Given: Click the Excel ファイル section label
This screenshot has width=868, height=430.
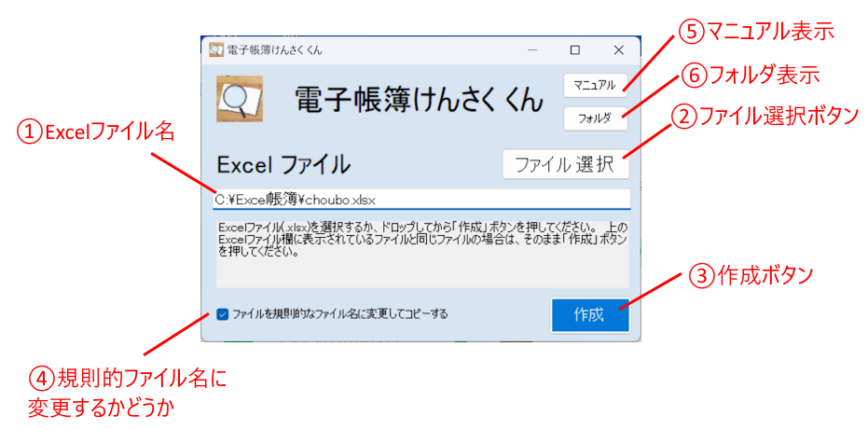Looking at the screenshot, I should click(283, 164).
